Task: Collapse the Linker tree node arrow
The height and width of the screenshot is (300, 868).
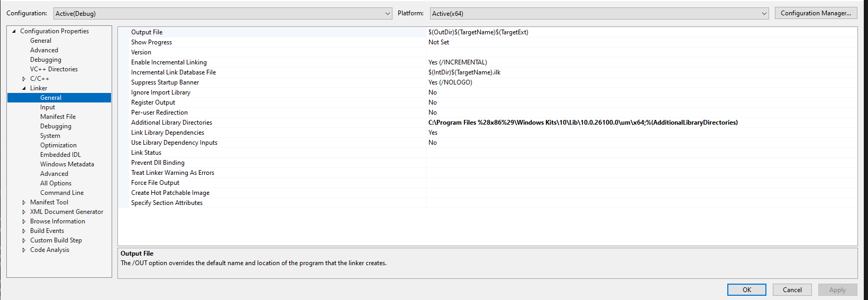Action: [24, 88]
